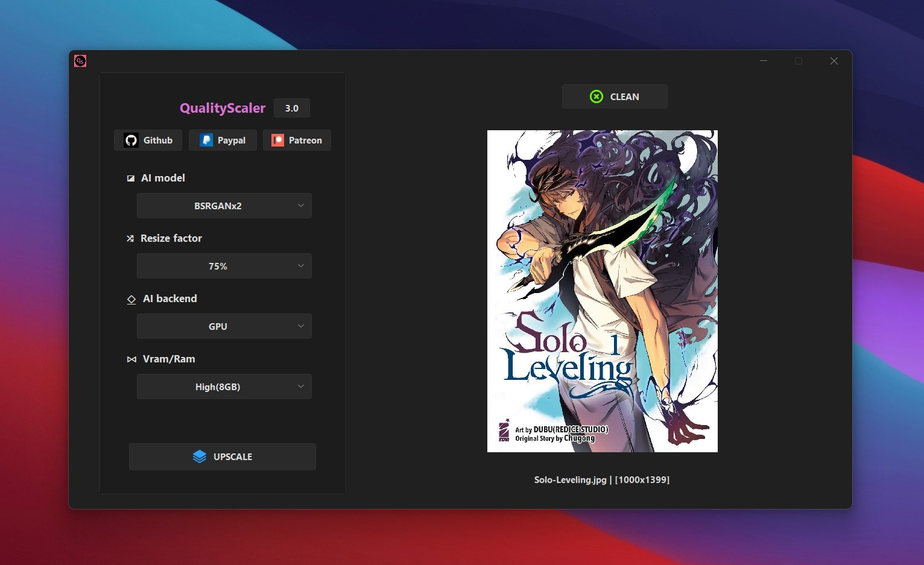
Task: Open the BSRGANx2 AI model dropdown
Action: 224,206
